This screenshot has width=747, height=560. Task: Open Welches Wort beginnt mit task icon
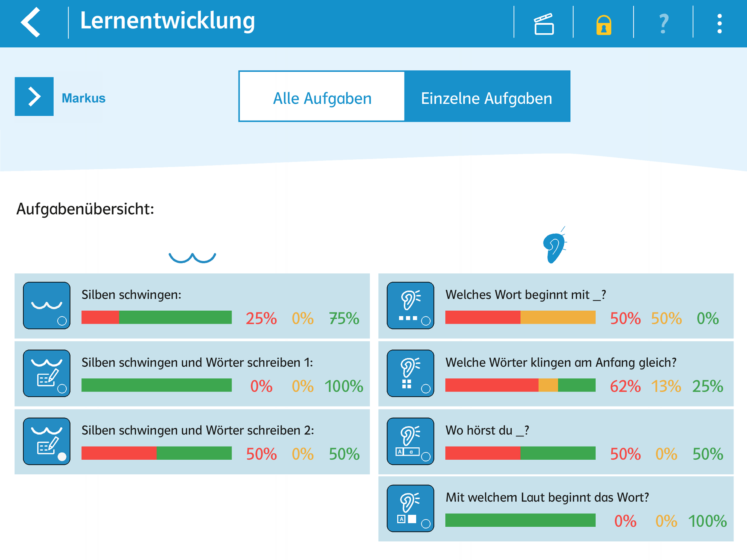point(410,305)
